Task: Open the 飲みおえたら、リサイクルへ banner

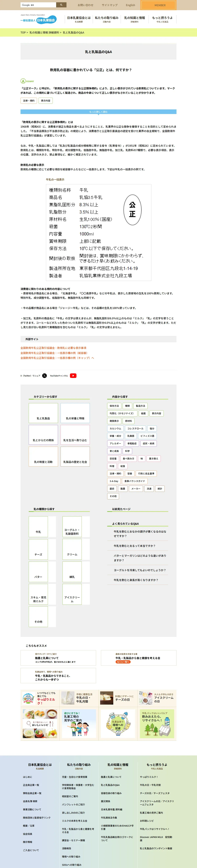Action: [x=157, y=724]
